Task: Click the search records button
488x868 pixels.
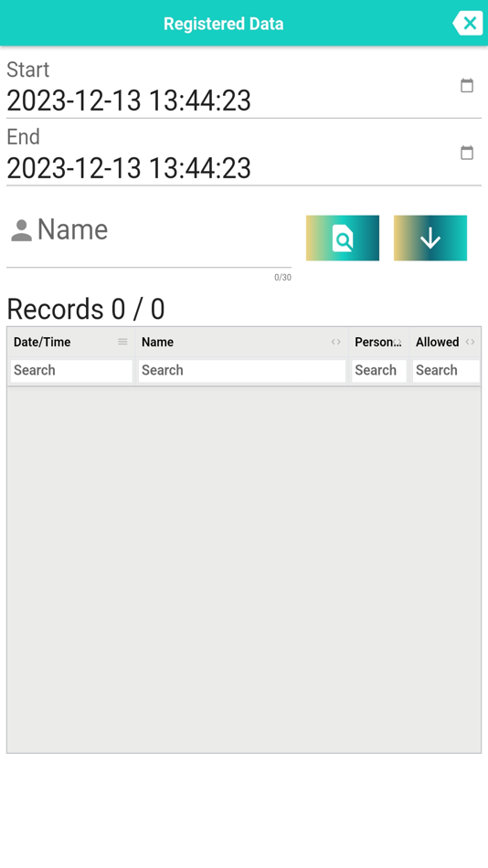Action: [343, 238]
